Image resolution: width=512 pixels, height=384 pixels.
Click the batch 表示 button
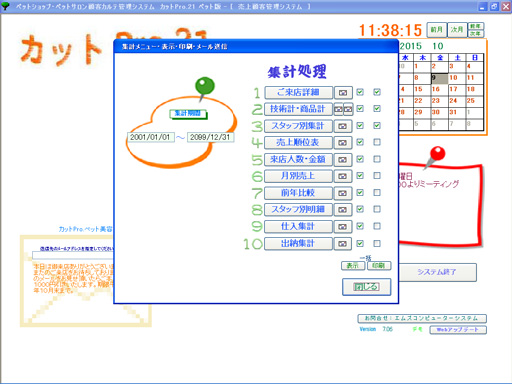tap(353, 266)
